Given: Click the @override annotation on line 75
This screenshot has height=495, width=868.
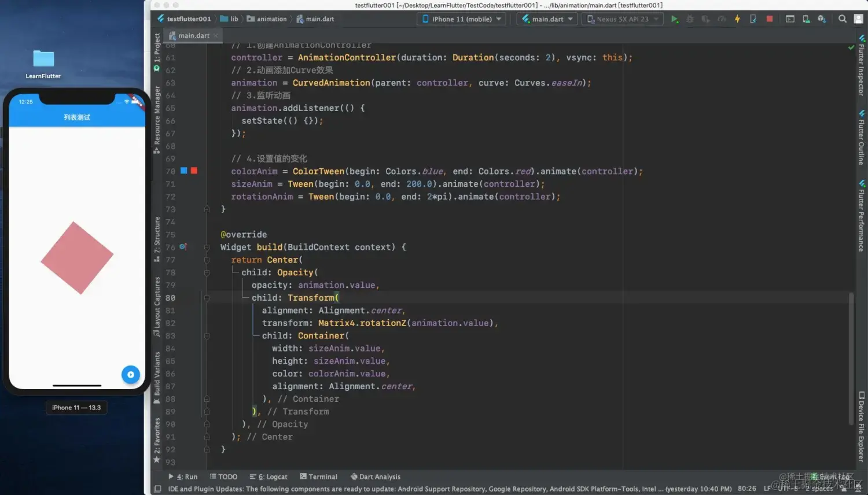Looking at the screenshot, I should (244, 235).
